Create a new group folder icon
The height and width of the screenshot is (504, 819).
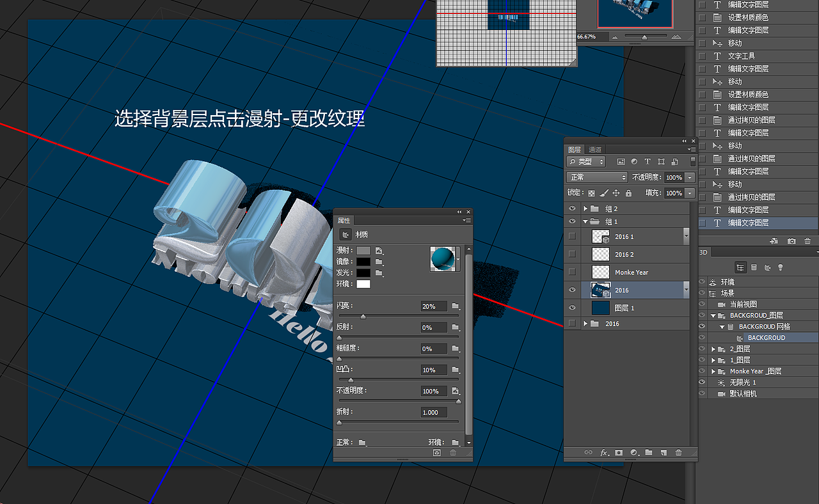click(649, 452)
